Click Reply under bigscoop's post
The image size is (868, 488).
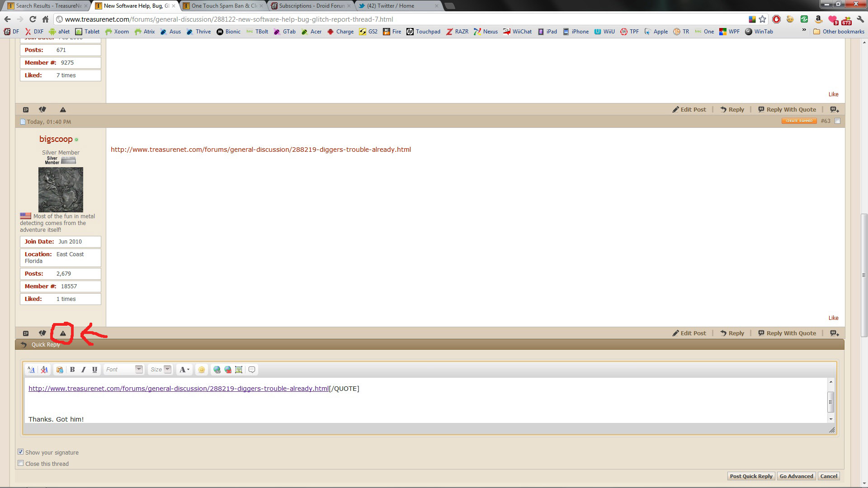click(x=732, y=333)
